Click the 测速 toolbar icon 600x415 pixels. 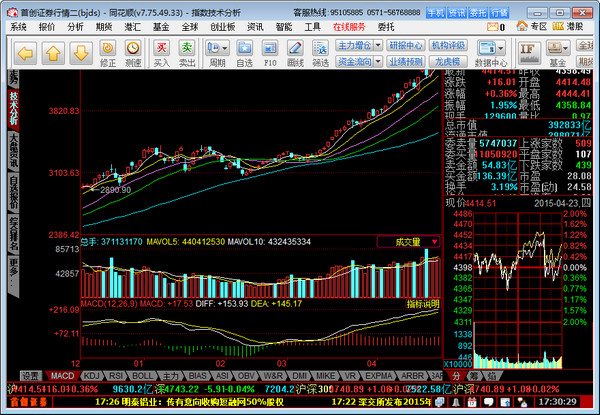pyautogui.click(x=134, y=51)
